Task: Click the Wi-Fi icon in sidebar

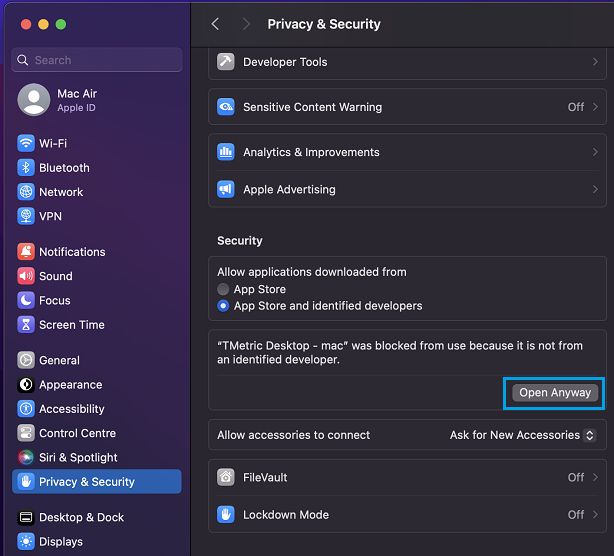Action: click(x=26, y=143)
